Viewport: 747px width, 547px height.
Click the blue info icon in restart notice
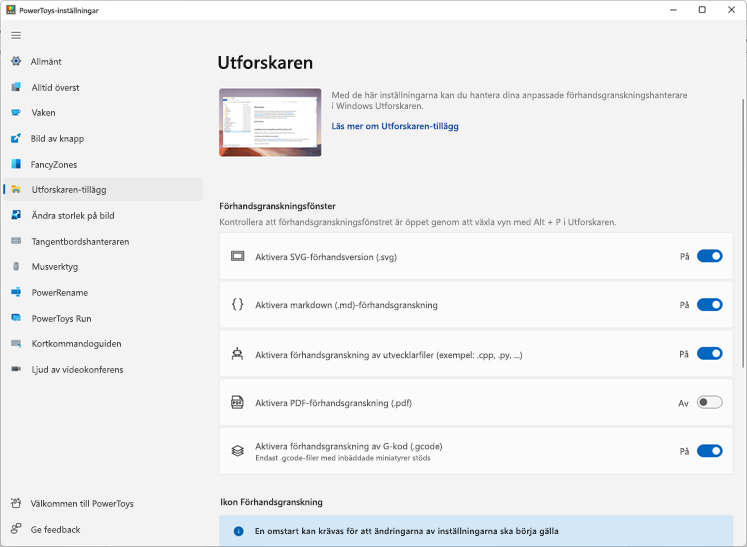pyautogui.click(x=239, y=531)
